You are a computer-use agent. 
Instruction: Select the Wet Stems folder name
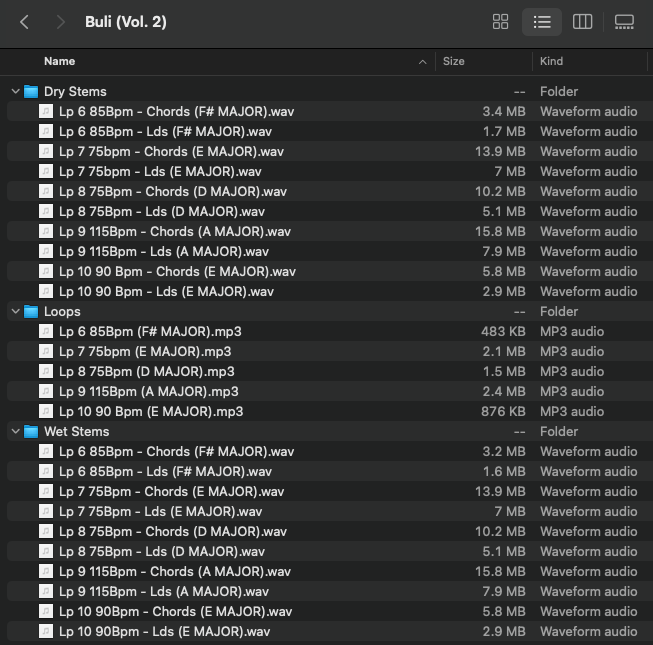coord(77,431)
